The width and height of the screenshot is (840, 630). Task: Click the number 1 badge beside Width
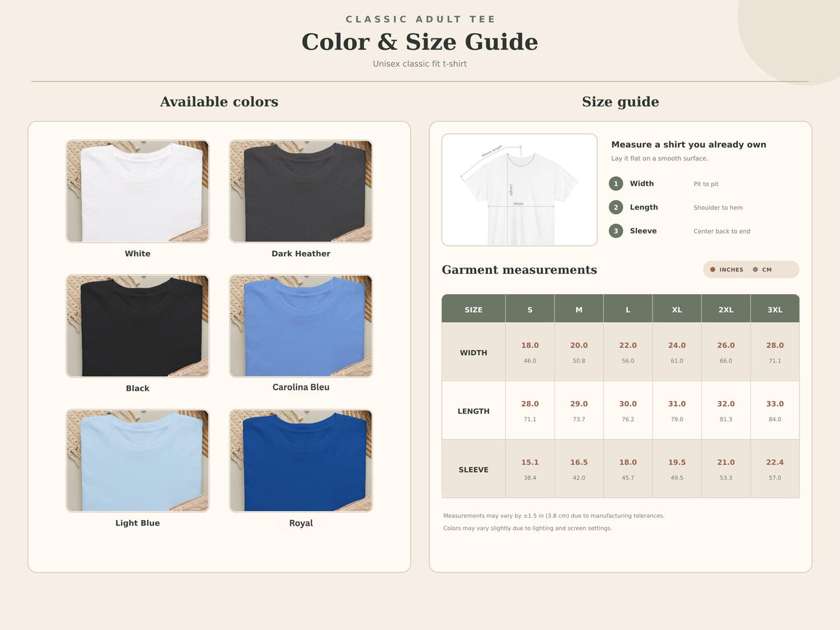[x=616, y=184]
